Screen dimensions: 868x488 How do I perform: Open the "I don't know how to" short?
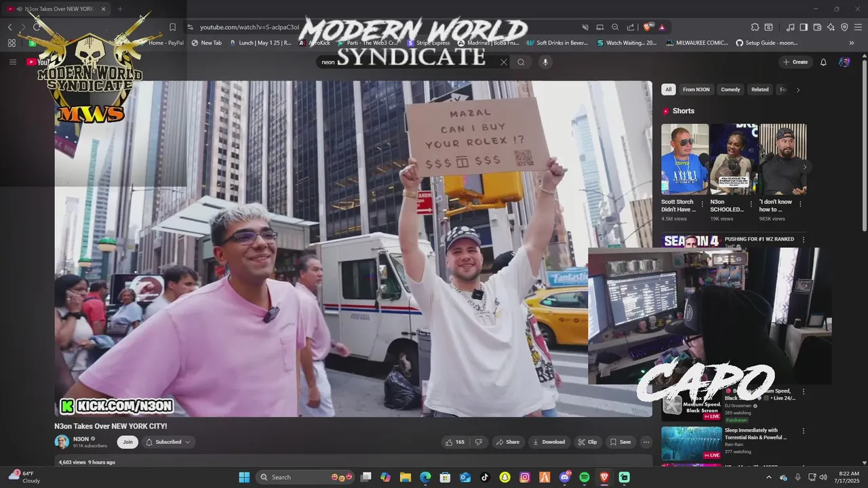pyautogui.click(x=783, y=159)
